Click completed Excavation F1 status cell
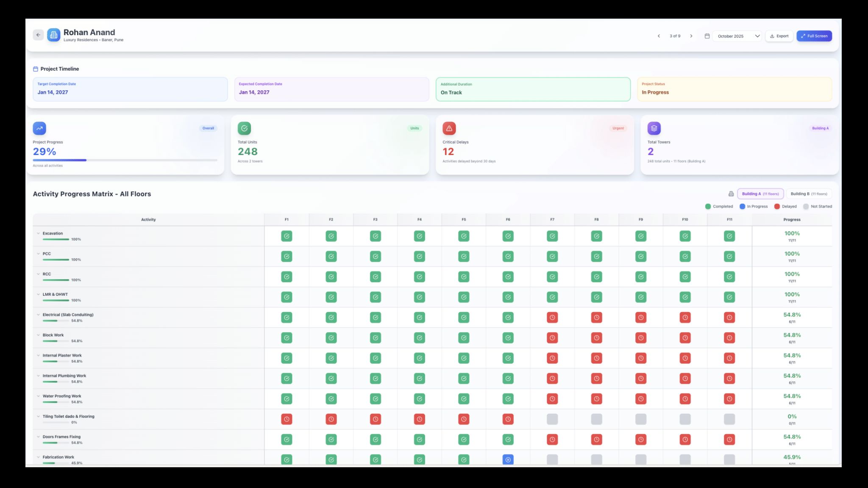This screenshot has height=488, width=868. click(x=287, y=236)
